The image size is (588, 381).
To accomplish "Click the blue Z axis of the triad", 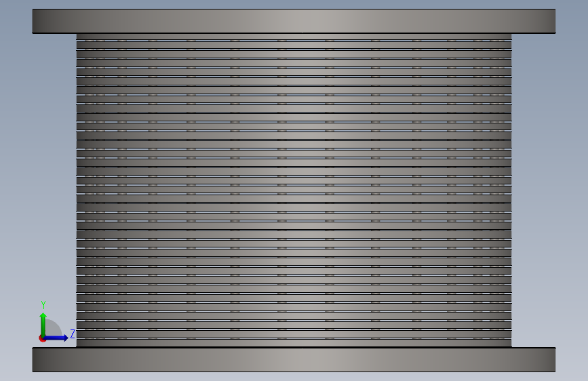I will pos(56,338).
